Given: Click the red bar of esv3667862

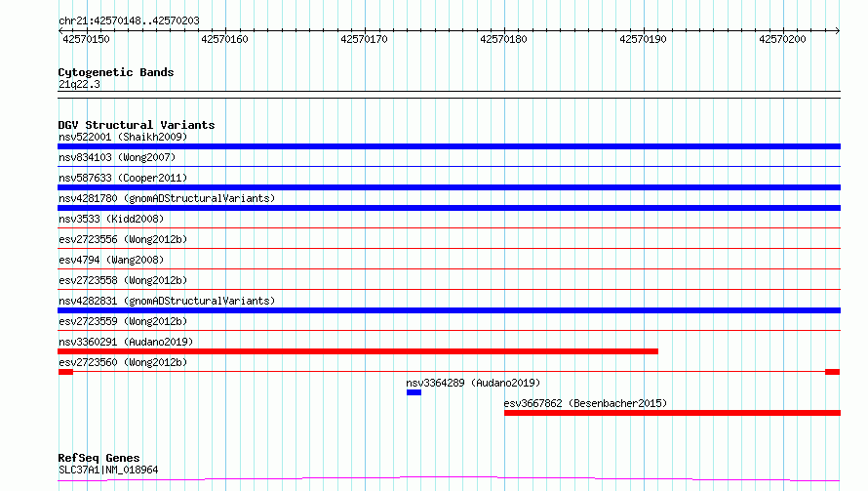Looking at the screenshot, I should click(x=672, y=413).
